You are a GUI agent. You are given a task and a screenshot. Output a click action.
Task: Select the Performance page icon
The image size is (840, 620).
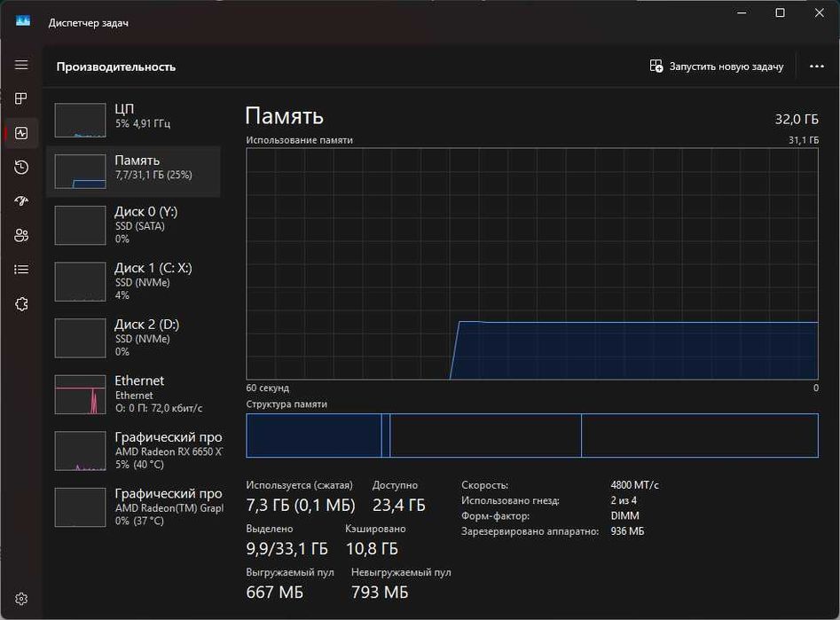click(21, 133)
